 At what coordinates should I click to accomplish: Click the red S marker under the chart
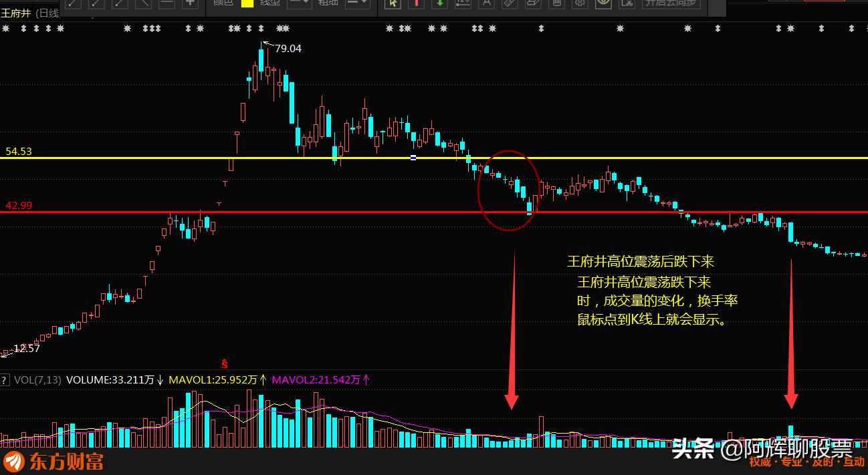click(x=225, y=364)
